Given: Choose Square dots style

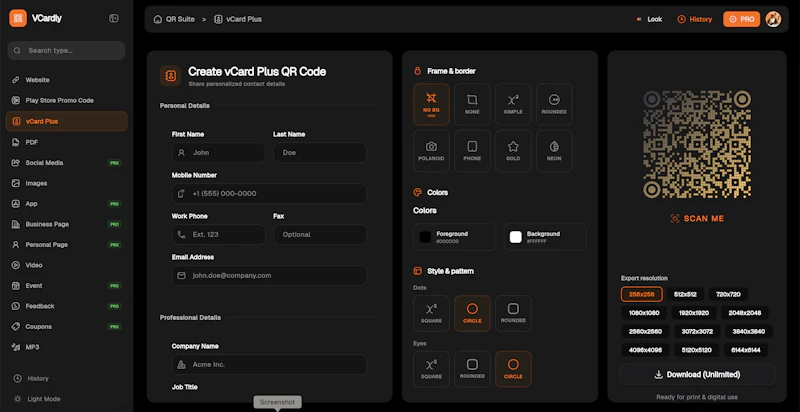Looking at the screenshot, I should click(431, 314).
